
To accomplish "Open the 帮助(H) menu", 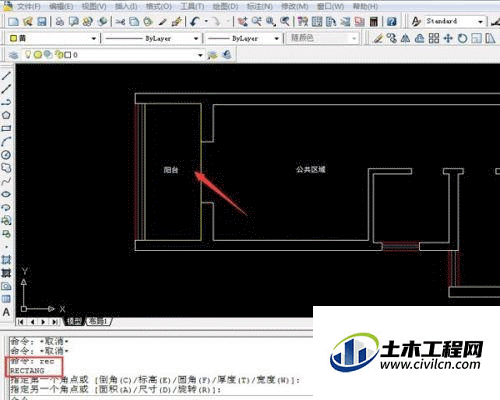I will 365,6.
